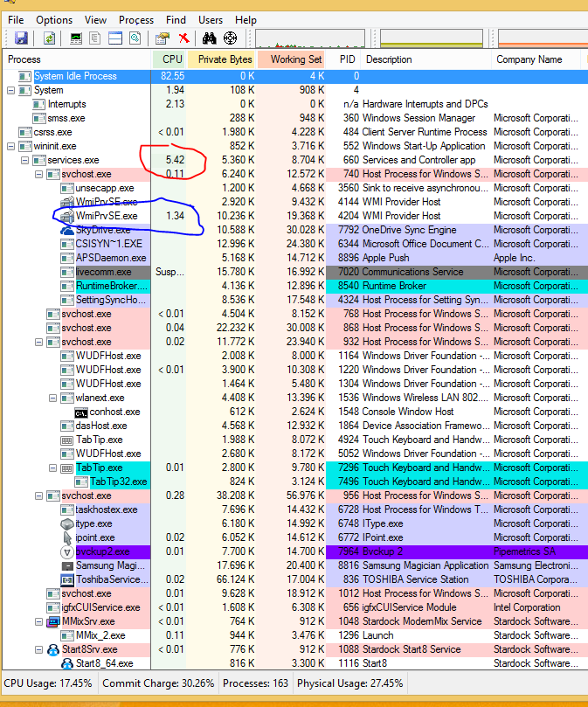Click the View DLLs/Handles toolbar icon

coord(135,38)
